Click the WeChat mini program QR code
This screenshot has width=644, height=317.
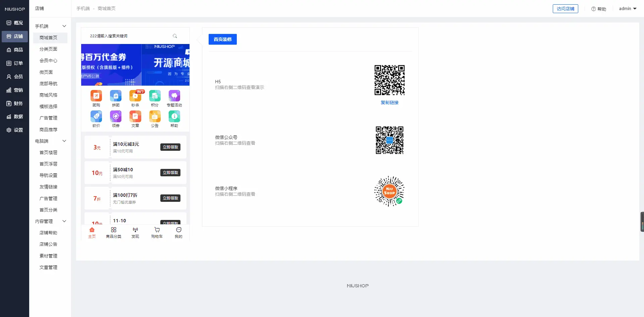click(389, 191)
